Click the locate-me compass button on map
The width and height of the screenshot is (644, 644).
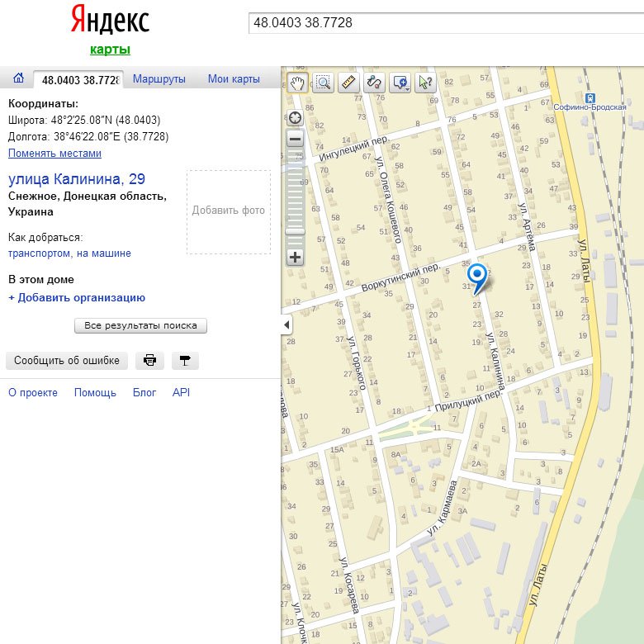pyautogui.click(x=295, y=117)
